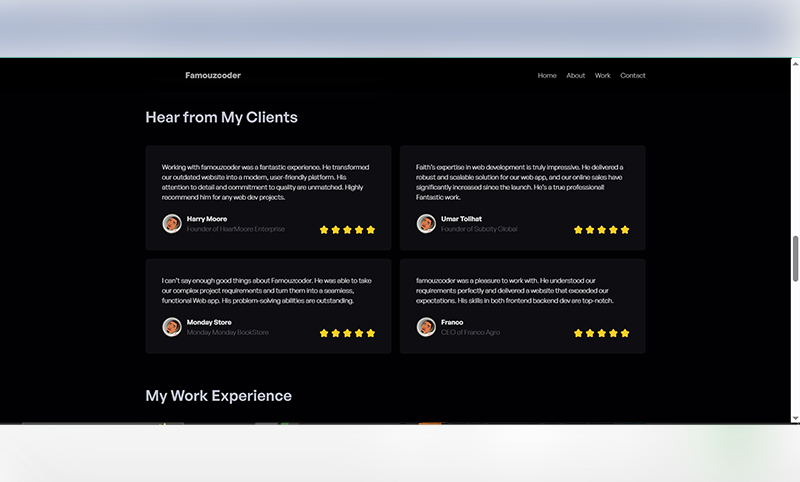Click the vertical scrollbar thumb
This screenshot has height=482, width=800.
(x=795, y=260)
